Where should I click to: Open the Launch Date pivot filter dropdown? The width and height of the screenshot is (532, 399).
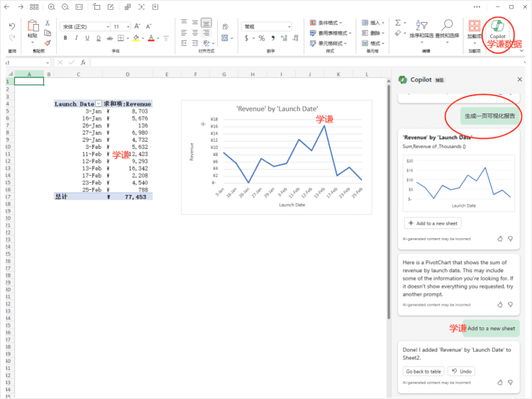[x=99, y=103]
